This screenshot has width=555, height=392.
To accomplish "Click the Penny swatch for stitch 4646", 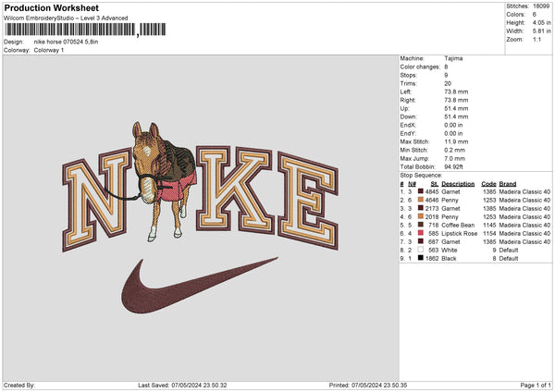I will (421, 200).
